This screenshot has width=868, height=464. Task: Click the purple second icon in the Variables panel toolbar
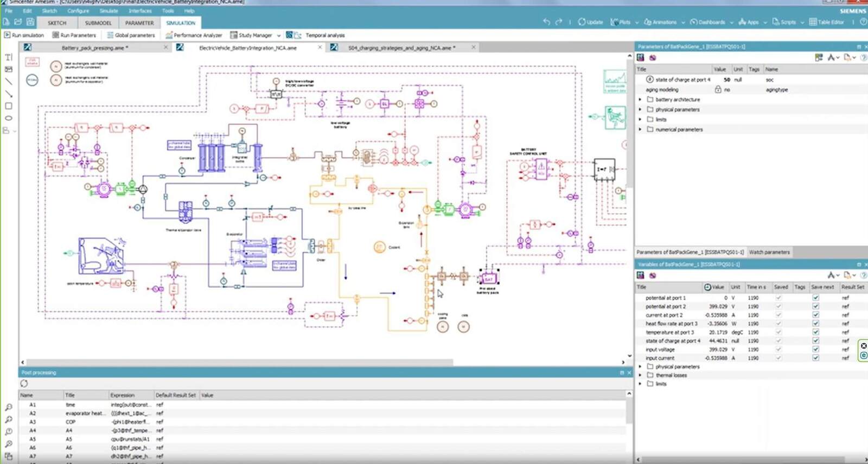pyautogui.click(x=653, y=275)
